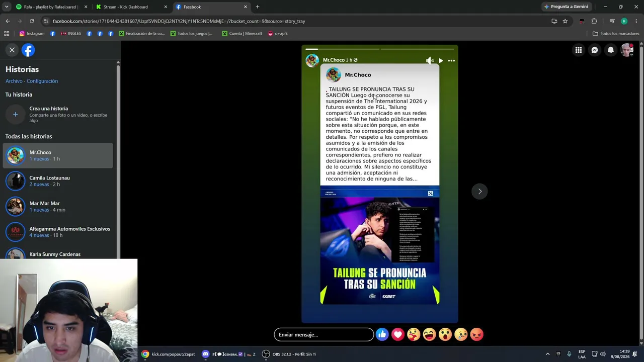Screen dimensions: 644x362
Task: Open the media controls button
Action: point(612,21)
